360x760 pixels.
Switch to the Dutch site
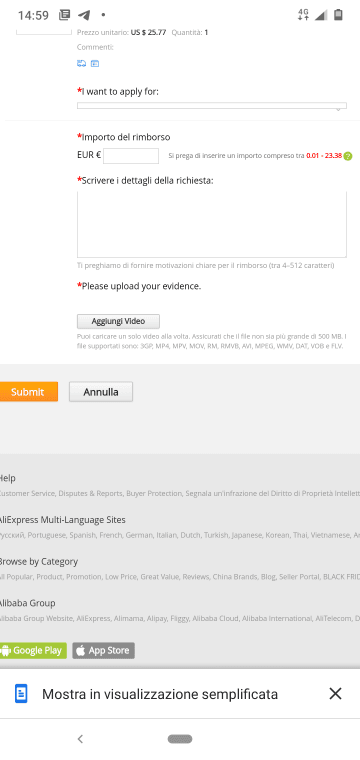(x=190, y=535)
